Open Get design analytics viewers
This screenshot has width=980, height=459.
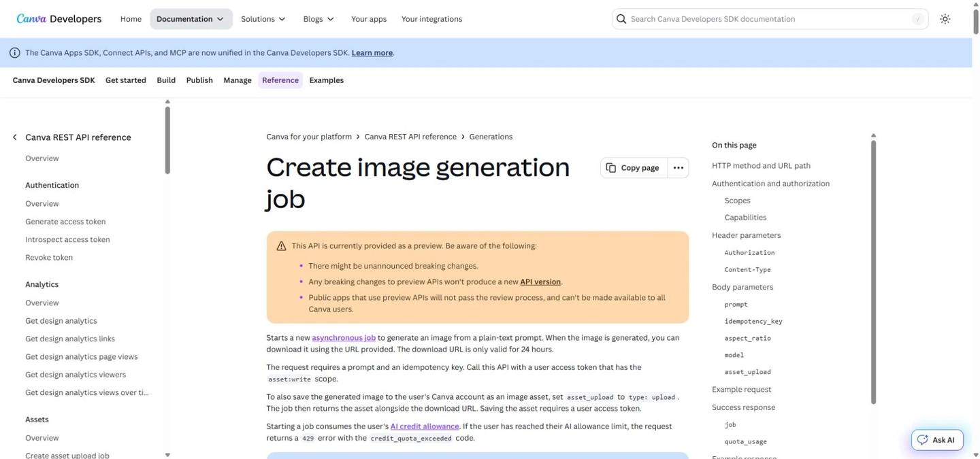pos(76,375)
